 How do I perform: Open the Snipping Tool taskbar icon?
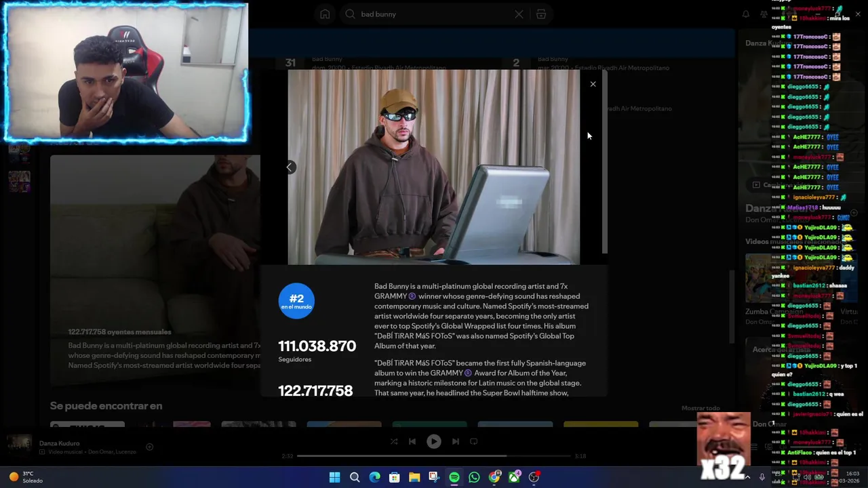coord(434,477)
